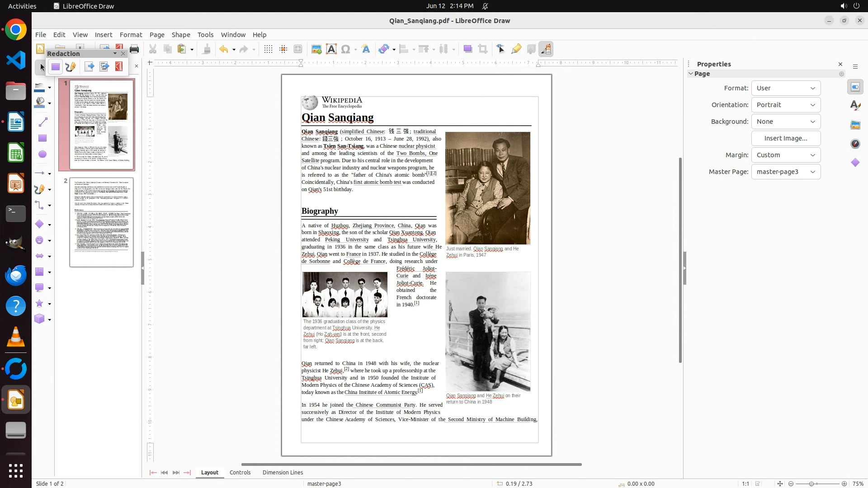Click the Insert Image... button
Image resolution: width=868 pixels, height=488 pixels.
[786, 138]
